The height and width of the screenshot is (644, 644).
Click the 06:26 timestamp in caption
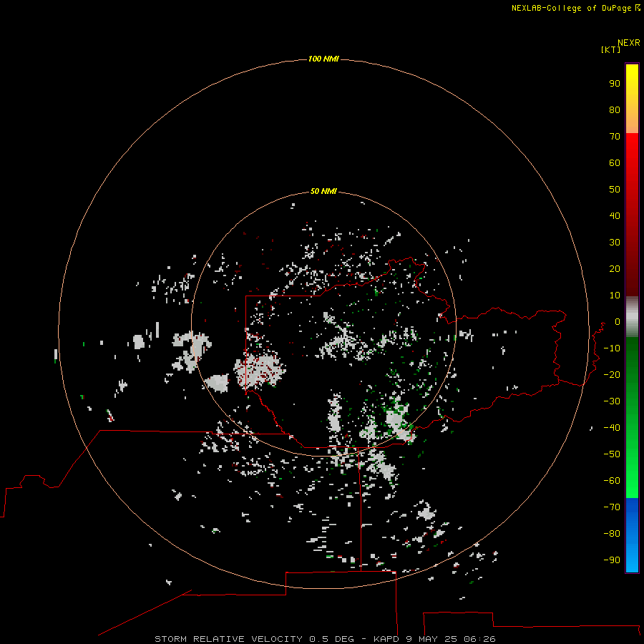click(x=479, y=639)
